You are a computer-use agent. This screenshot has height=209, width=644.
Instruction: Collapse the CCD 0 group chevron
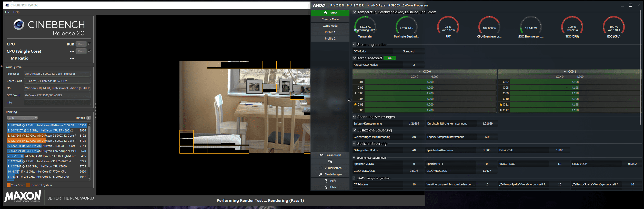point(420,71)
